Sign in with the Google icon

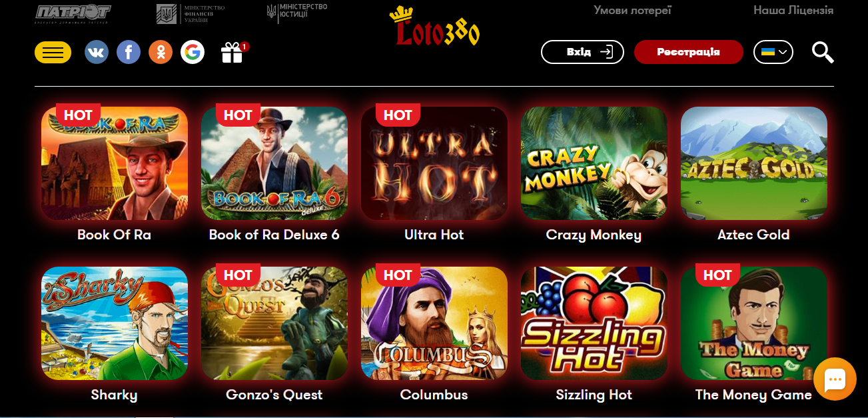(193, 52)
